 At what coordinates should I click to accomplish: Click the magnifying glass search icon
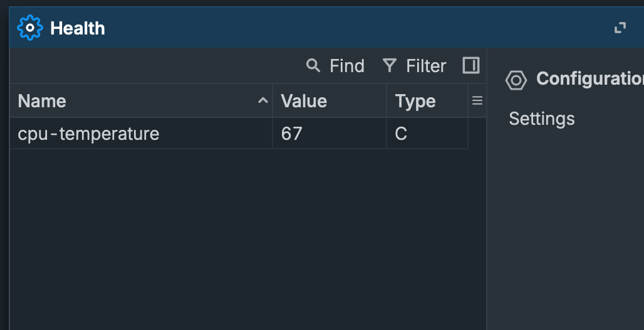(x=313, y=65)
